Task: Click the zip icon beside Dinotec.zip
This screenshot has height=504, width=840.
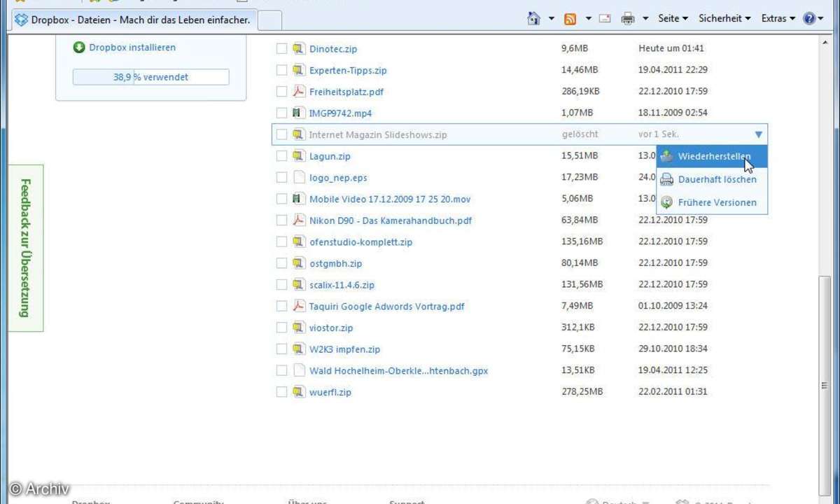Action: pos(298,49)
